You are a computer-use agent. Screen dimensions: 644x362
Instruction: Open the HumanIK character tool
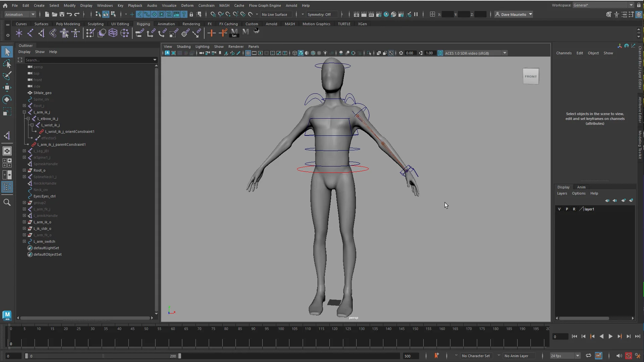click(x=64, y=33)
